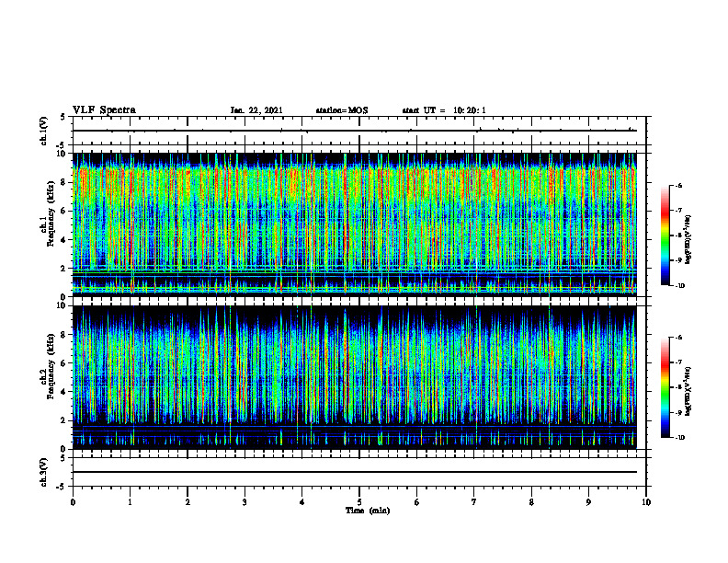Click the "ch.3(V)" waveform axis label
This screenshot has width=728, height=563.
coord(43,472)
